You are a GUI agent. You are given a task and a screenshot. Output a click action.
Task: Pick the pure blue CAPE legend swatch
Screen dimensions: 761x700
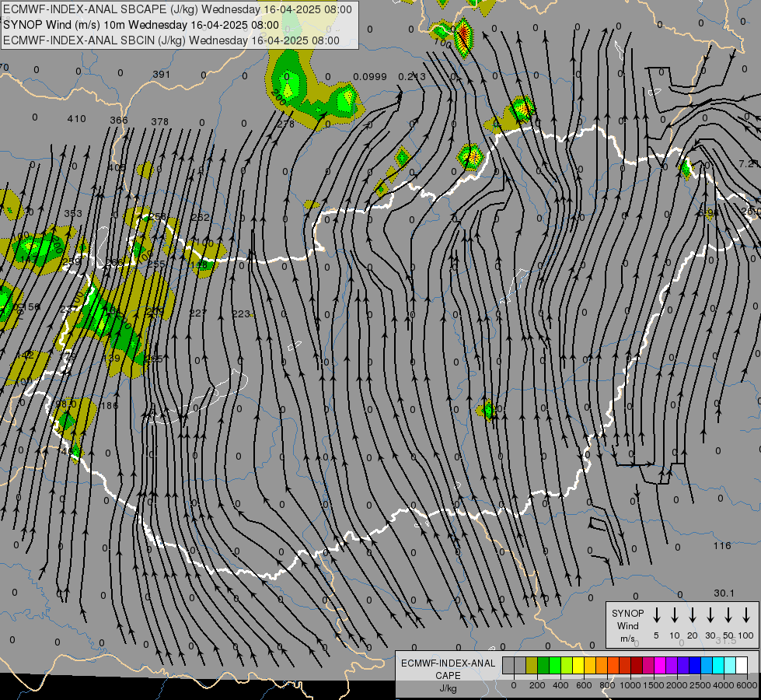click(x=694, y=666)
